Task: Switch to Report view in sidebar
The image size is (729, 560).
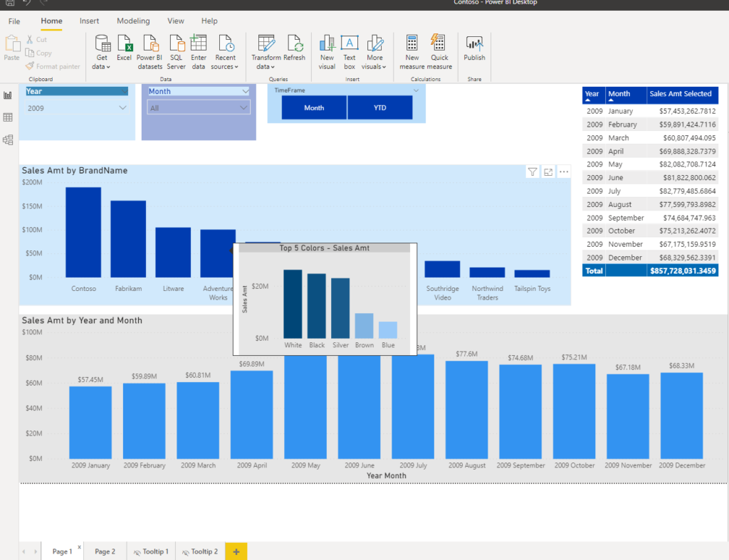Action: tap(8, 95)
